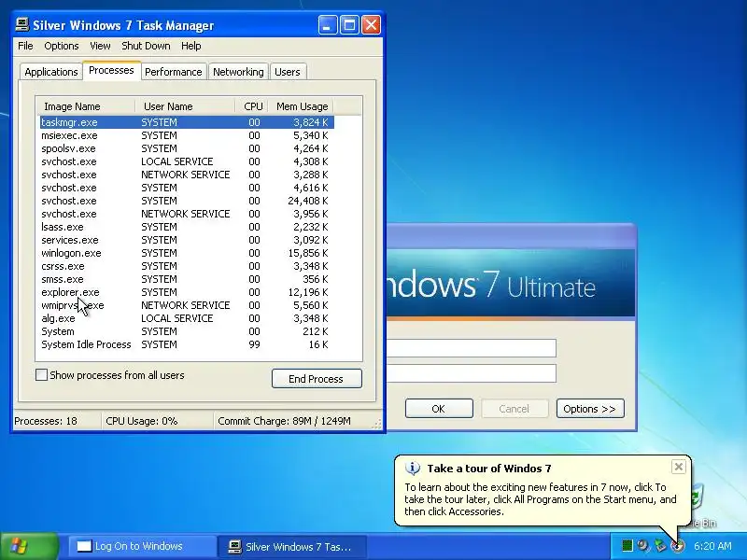Click the lower Log On input field

471,373
